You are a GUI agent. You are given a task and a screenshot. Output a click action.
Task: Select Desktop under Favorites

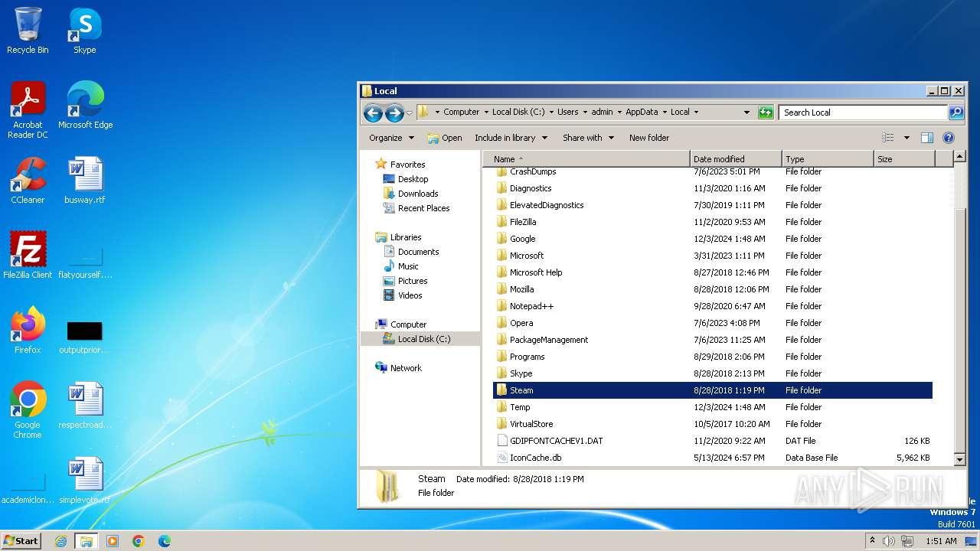[x=413, y=179]
